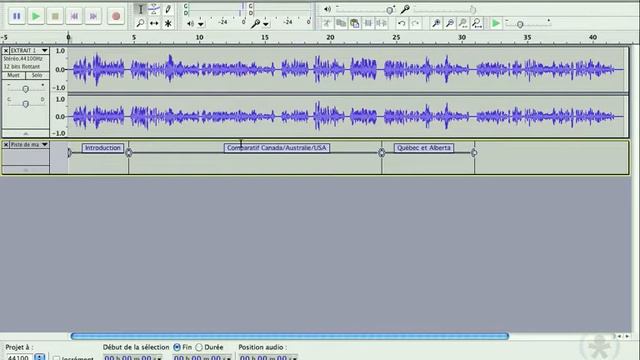Select the Fin radio button

177,347
